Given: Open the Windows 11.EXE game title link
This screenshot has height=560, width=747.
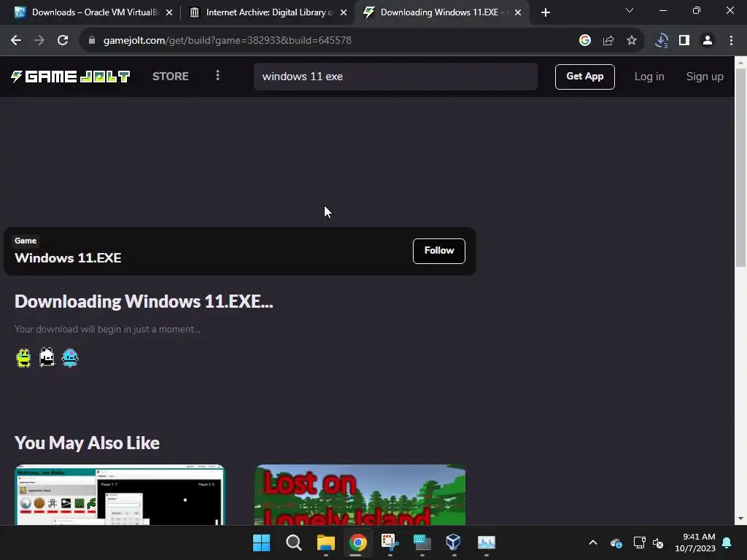Looking at the screenshot, I should click(x=68, y=258).
